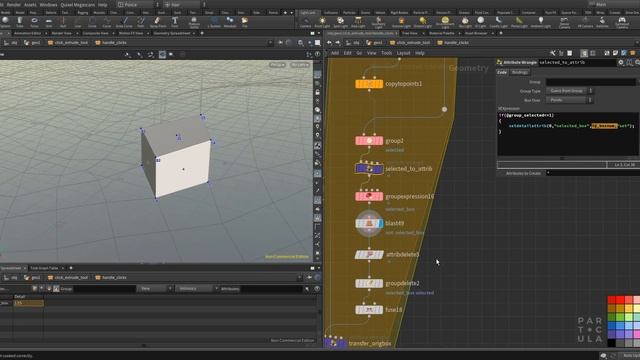Select the Gamepad Camera shelf tool
Screen dimensions: 640x360
tap(622, 22)
